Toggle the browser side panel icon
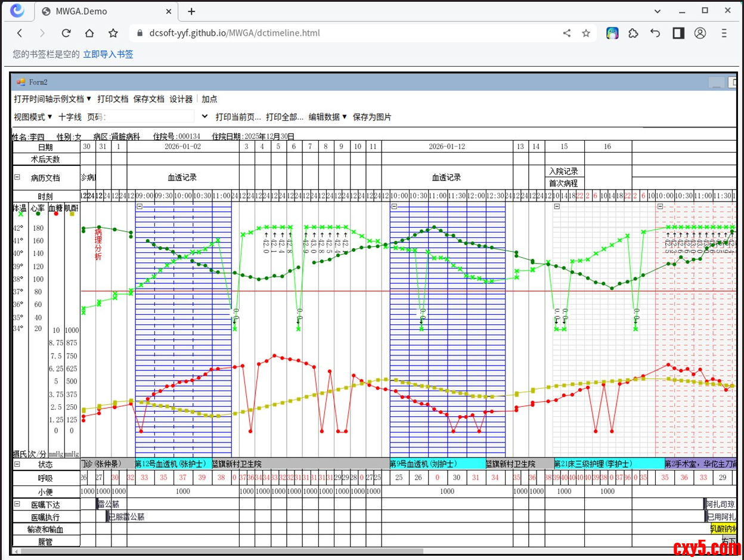Viewport: 744px width, 560px height. [678, 33]
